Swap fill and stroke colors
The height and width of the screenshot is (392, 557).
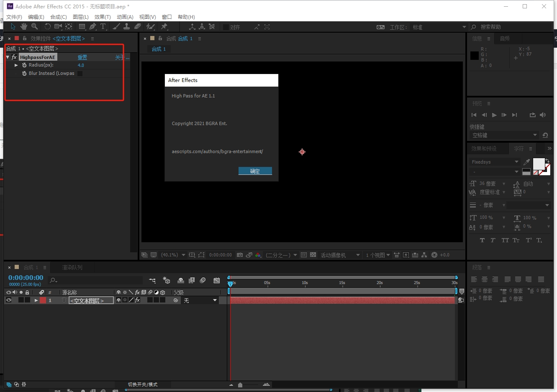pyautogui.click(x=547, y=161)
